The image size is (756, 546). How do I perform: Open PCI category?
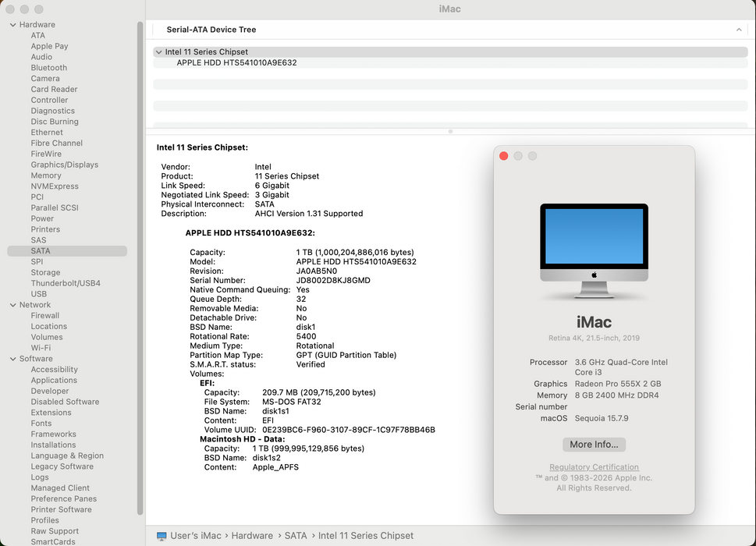pos(37,197)
